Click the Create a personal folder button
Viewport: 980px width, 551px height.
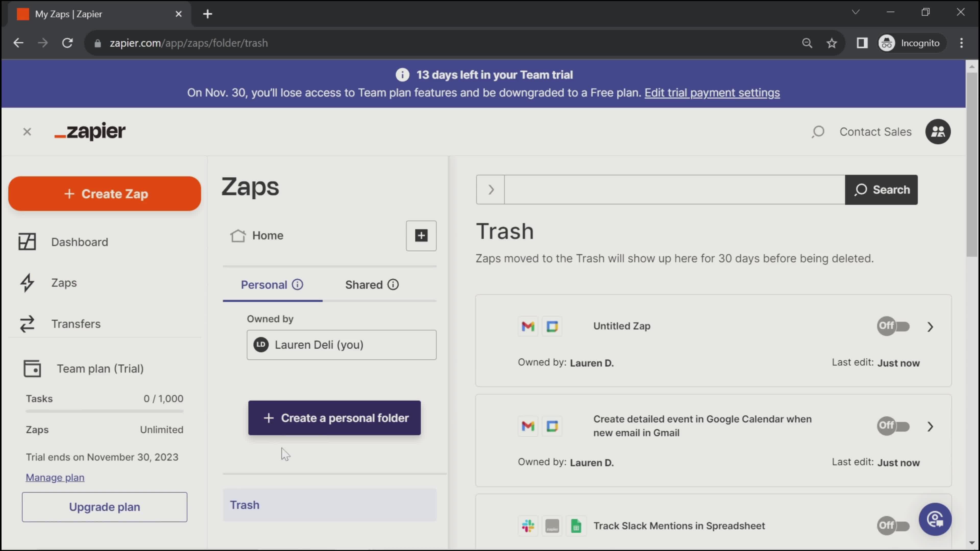[335, 418]
